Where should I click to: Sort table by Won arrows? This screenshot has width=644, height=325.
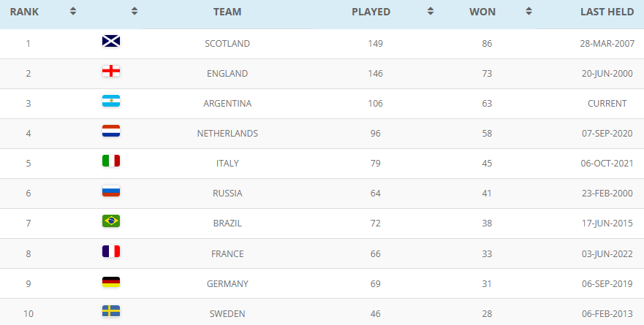point(529,12)
